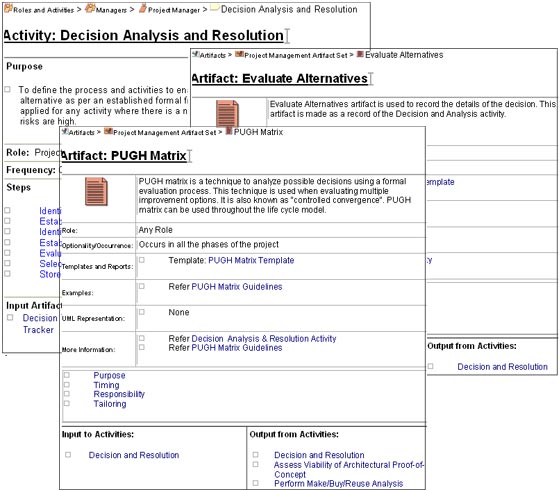Click the PUGH Matrix breadcrumb document icon
Viewport: 560px width, 491px height.
pyautogui.click(x=229, y=131)
